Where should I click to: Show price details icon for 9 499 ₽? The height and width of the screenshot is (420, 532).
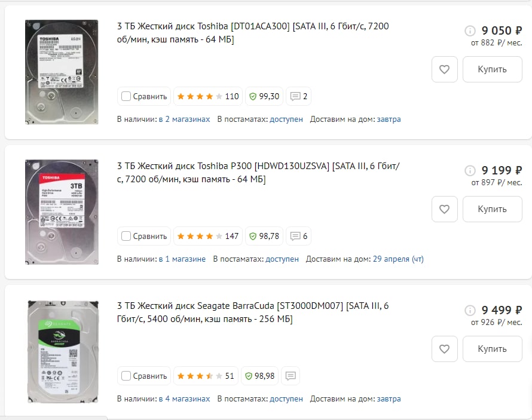(x=470, y=310)
